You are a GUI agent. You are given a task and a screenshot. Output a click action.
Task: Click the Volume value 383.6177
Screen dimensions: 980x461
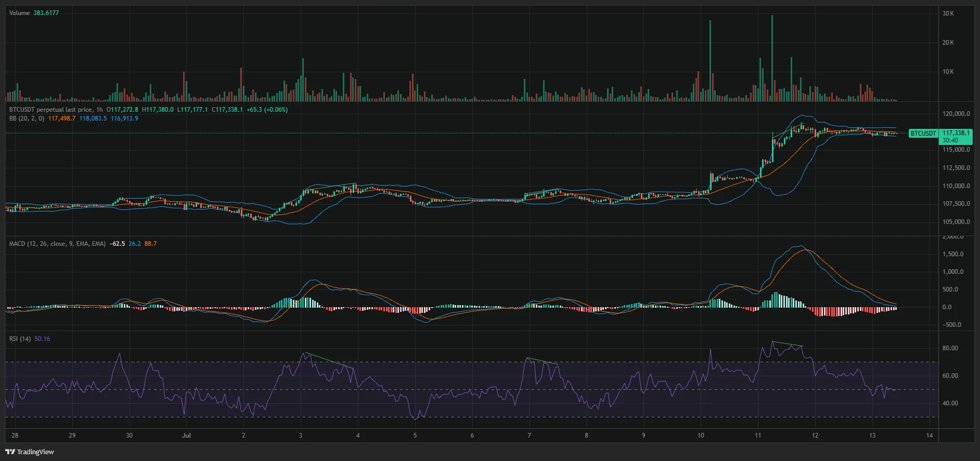click(46, 13)
